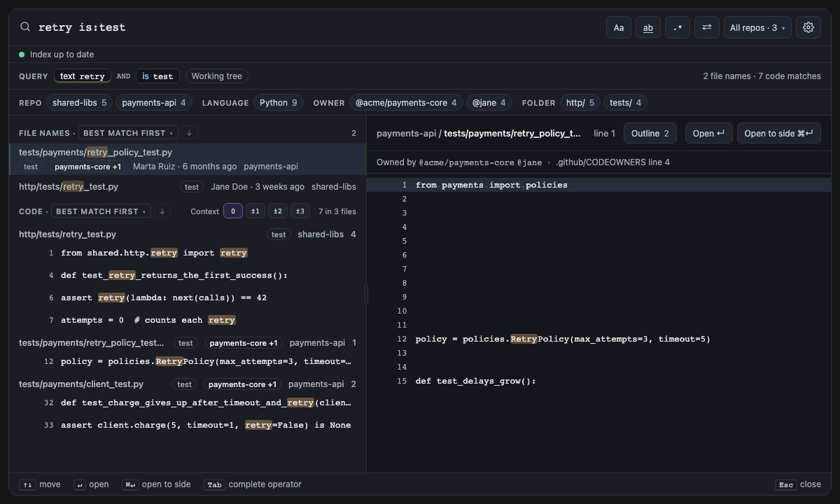The height and width of the screenshot is (504, 840).
Task: Click test badge on http/tests/retry_test.py code group
Action: click(x=279, y=234)
